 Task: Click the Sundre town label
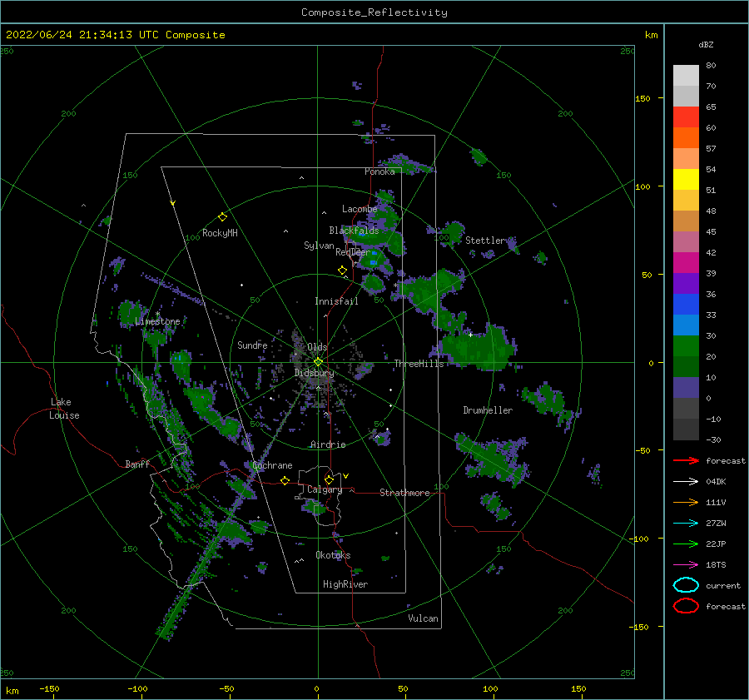pyautogui.click(x=252, y=345)
